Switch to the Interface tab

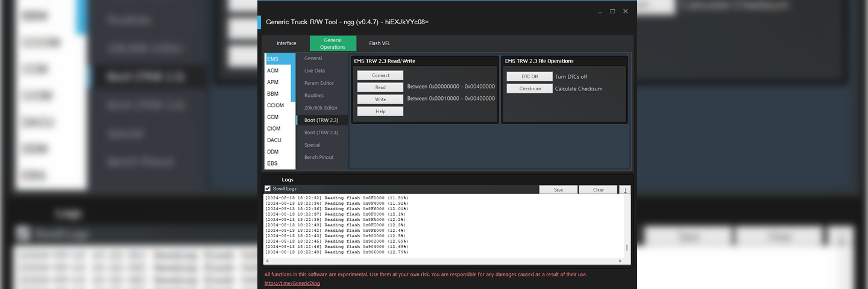click(286, 43)
